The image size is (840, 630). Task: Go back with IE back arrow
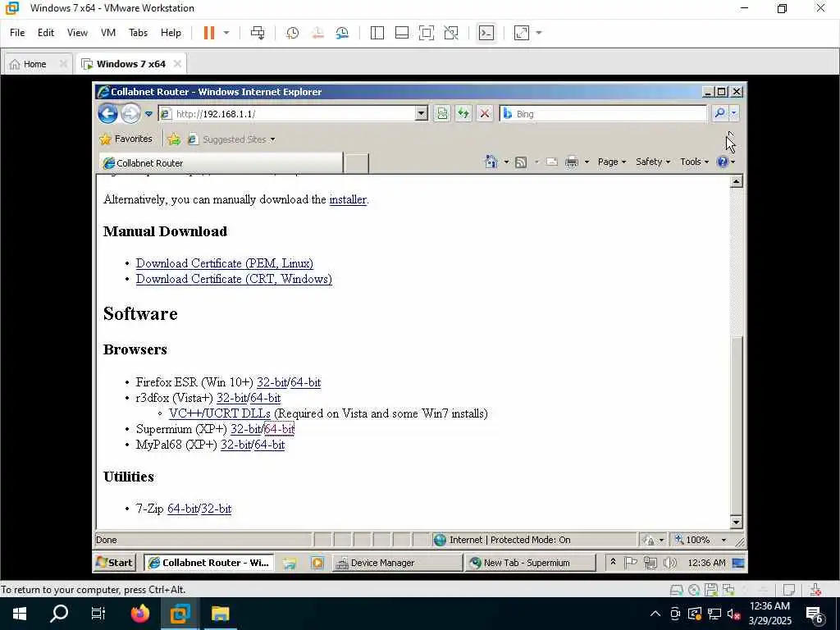click(x=107, y=113)
